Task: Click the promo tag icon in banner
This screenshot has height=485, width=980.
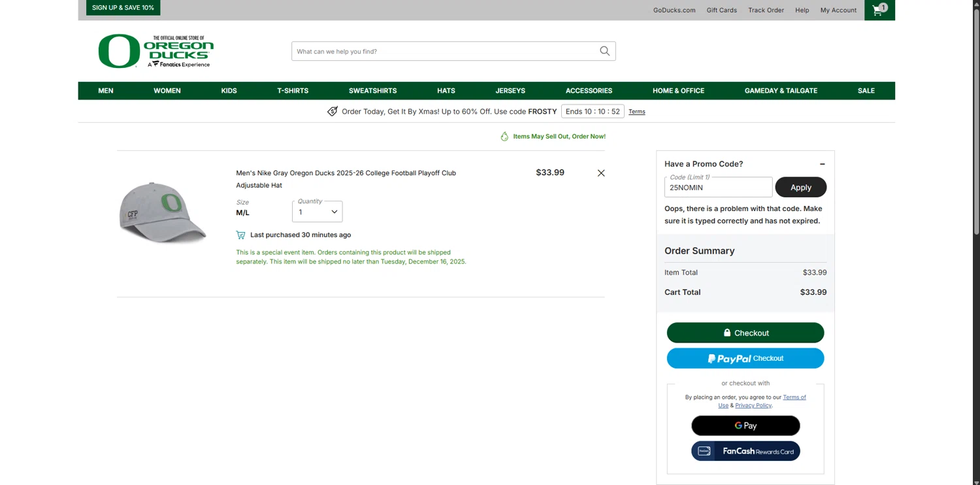Action: pos(333,111)
